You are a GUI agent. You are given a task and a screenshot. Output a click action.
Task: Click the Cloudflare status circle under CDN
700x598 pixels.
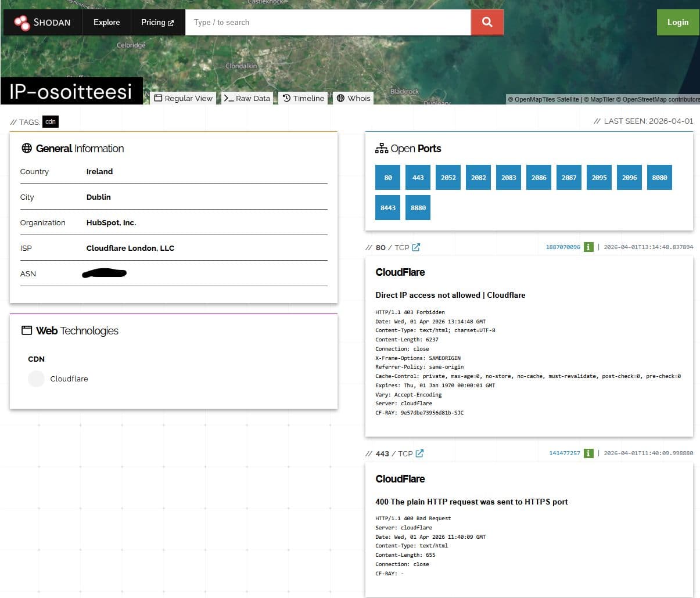point(36,379)
